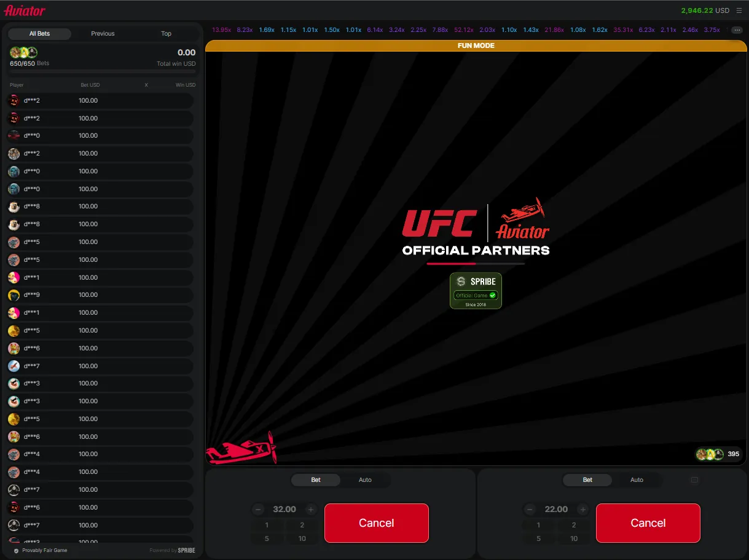Image resolution: width=749 pixels, height=560 pixels.
Task: Open the 13.95x round result
Action: [221, 30]
